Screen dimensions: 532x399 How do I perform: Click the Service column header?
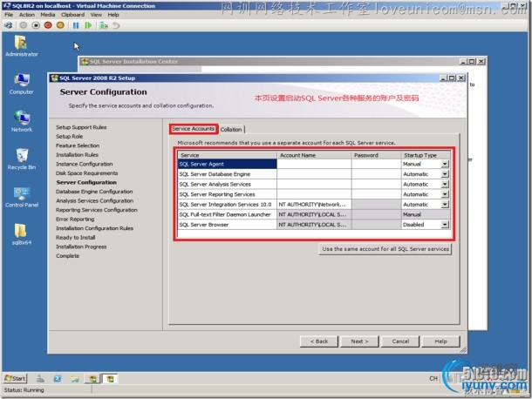pyautogui.click(x=228, y=155)
